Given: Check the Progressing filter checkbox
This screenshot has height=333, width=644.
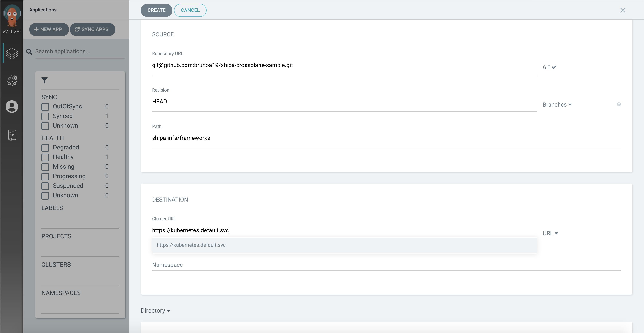Looking at the screenshot, I should click(x=45, y=176).
